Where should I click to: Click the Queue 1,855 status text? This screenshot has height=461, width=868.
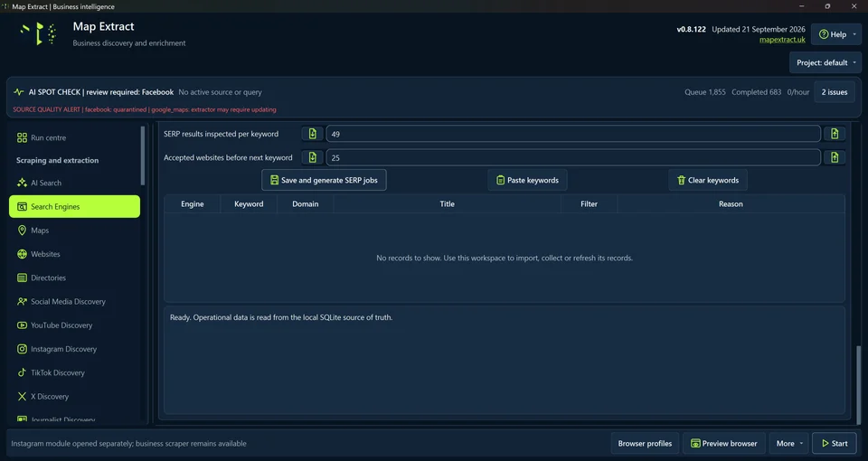point(704,92)
